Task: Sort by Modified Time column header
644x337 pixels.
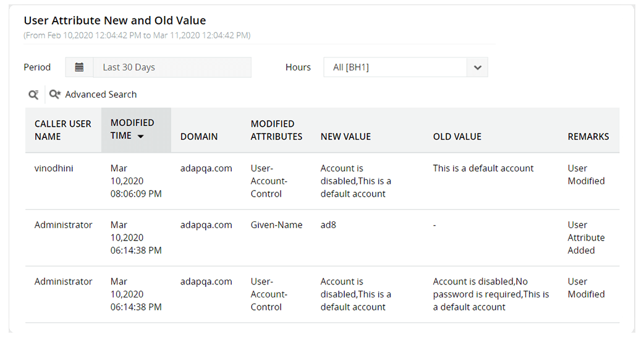Action: click(132, 129)
